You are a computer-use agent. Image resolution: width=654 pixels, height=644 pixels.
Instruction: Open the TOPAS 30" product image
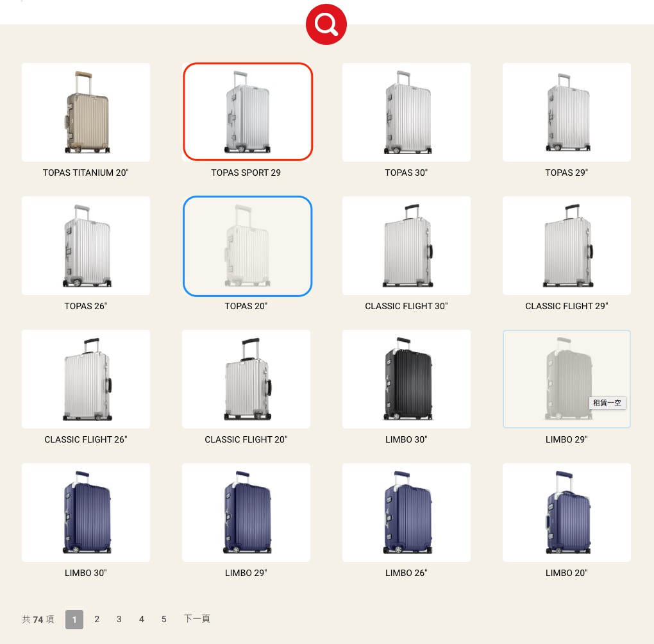tap(407, 112)
